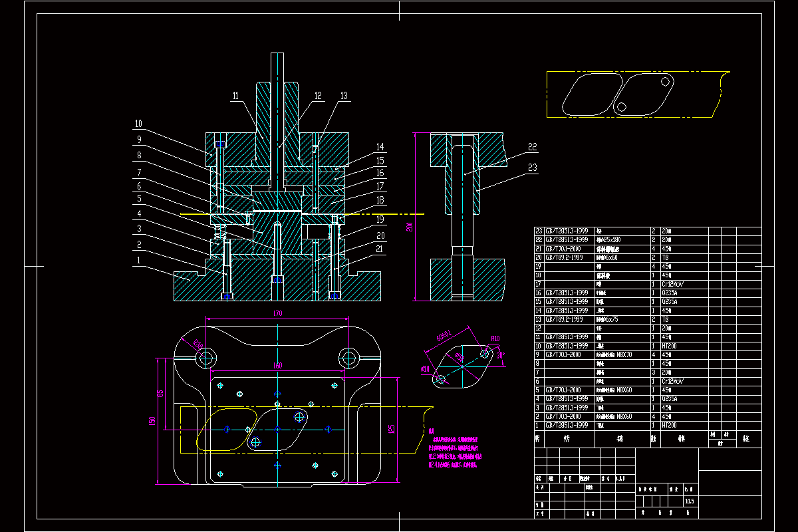Click the 'M8X70' name cell in row 9
Viewport: 798px width, 532px height.
click(614, 354)
